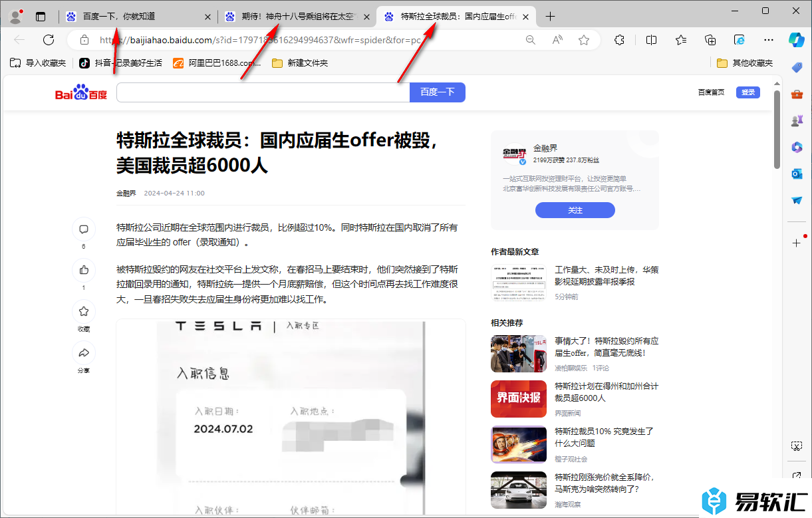The height and width of the screenshot is (518, 812).
Task: Open the Tools briefcase sidebar icon
Action: click(797, 94)
